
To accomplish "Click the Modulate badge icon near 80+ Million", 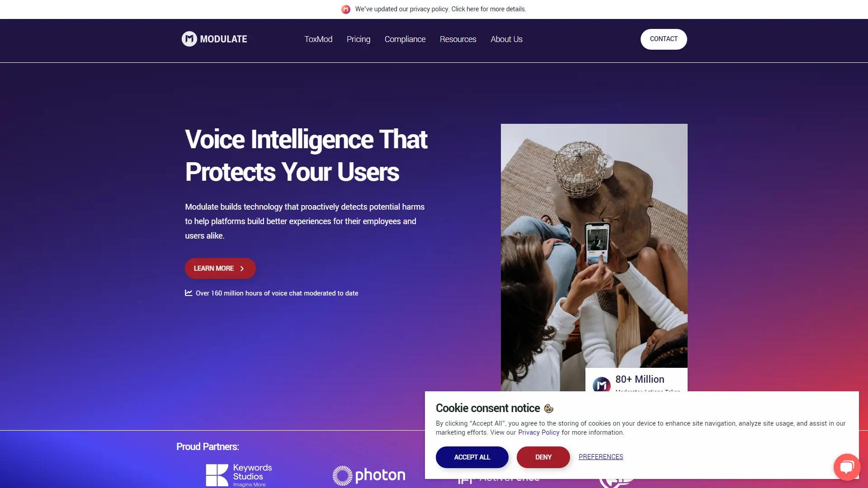I will [602, 385].
